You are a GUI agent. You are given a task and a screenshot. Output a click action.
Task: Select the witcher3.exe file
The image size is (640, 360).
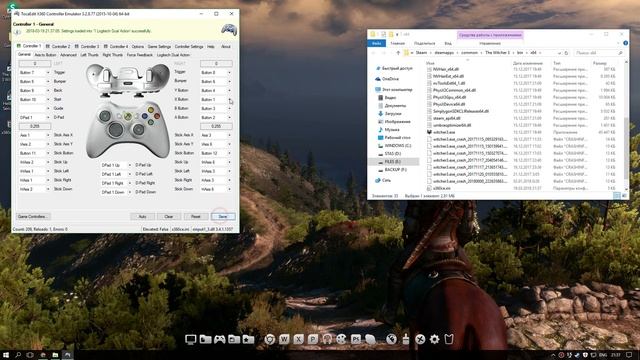444,132
